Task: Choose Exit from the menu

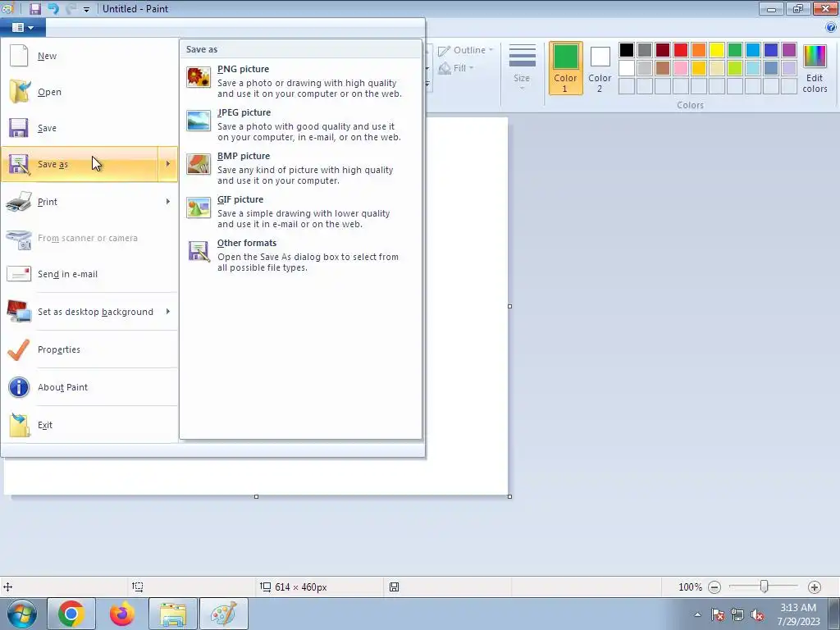Action: coord(89,425)
